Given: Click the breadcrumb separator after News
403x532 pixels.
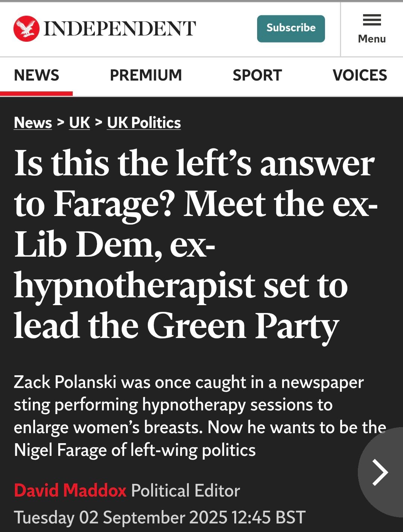Looking at the screenshot, I should point(60,122).
